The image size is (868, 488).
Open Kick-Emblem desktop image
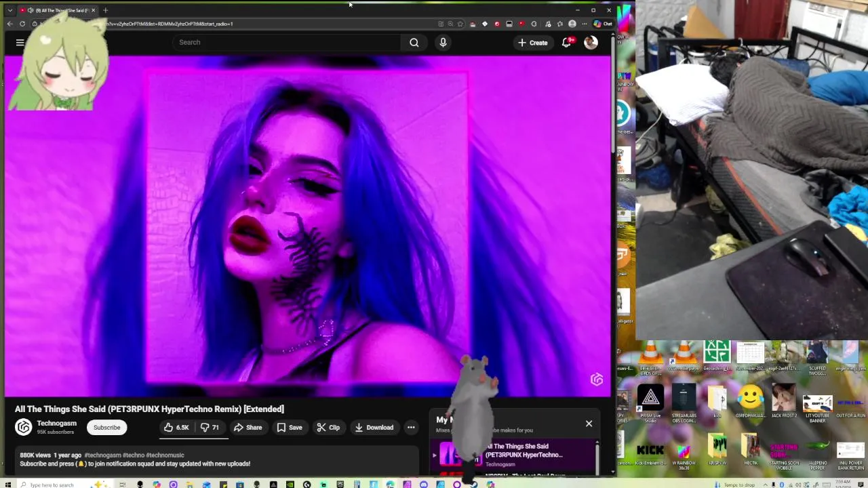(x=650, y=453)
